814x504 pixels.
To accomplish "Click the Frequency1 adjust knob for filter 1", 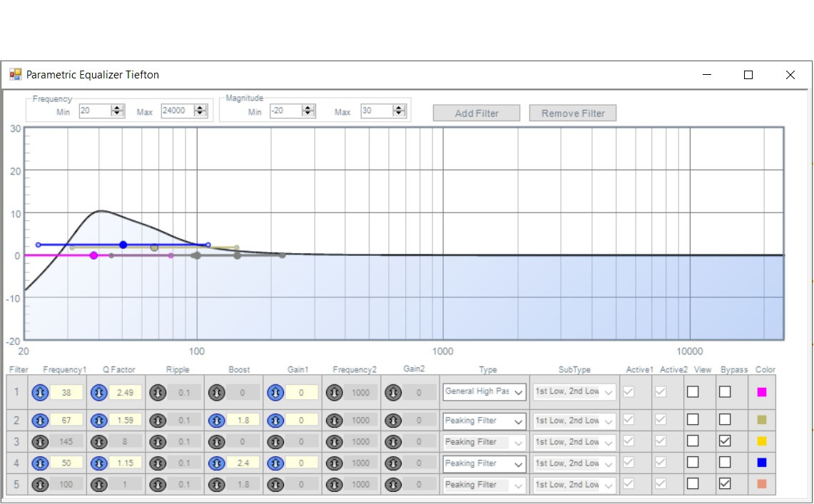I will point(40,392).
